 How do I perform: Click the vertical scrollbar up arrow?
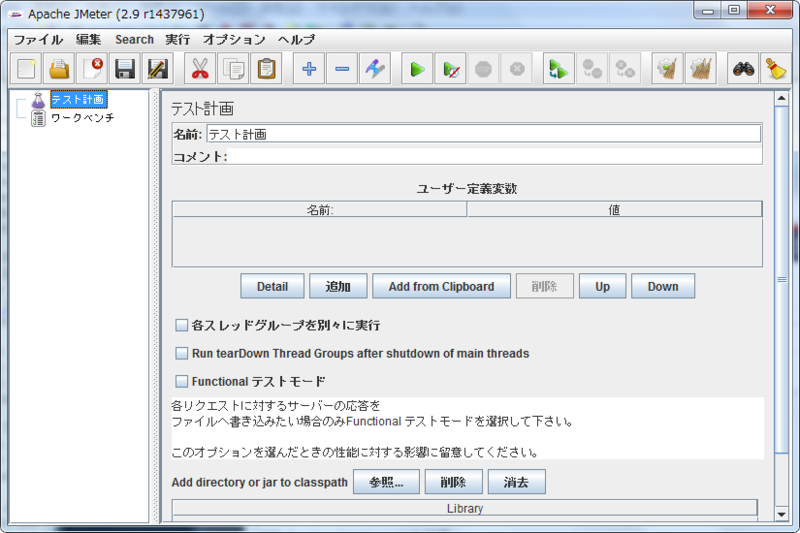[x=782, y=98]
